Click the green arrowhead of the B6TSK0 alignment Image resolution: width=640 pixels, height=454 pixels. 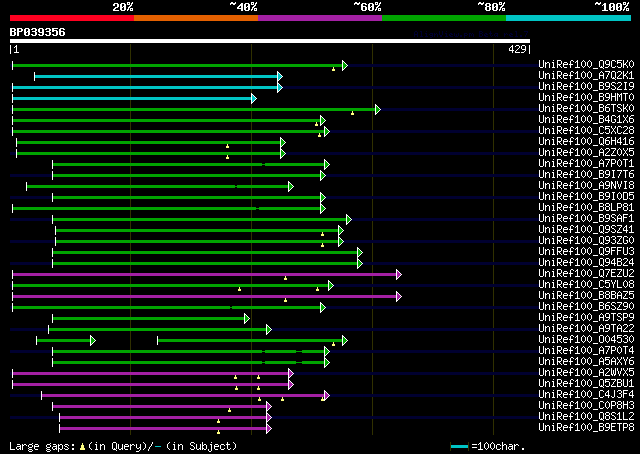point(378,109)
